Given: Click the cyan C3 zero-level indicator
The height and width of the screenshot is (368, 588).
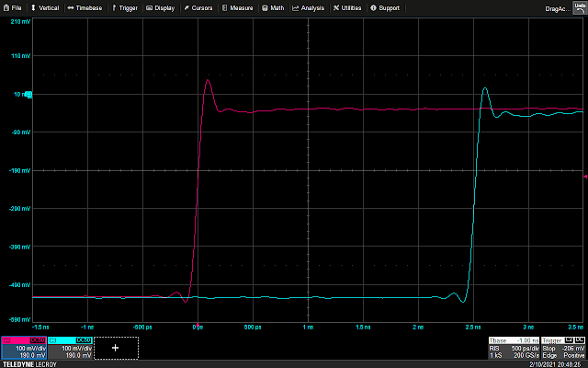Looking at the screenshot, I should point(28,95).
